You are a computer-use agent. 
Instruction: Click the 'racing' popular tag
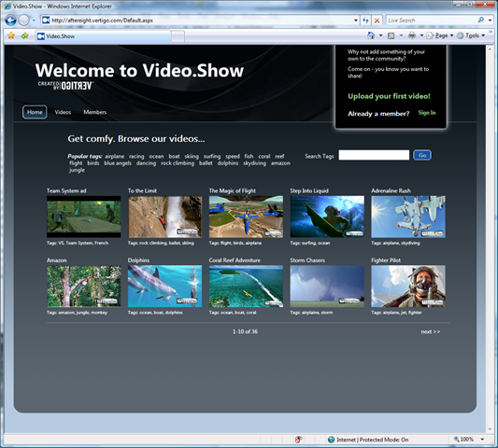tap(136, 157)
